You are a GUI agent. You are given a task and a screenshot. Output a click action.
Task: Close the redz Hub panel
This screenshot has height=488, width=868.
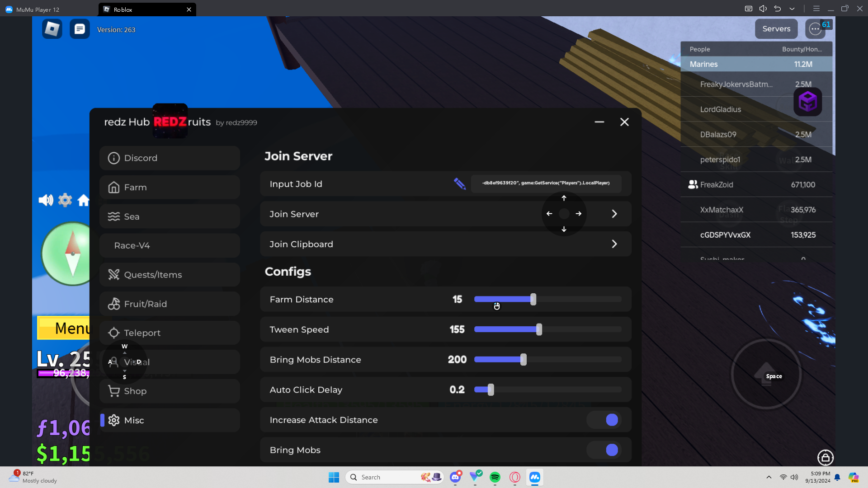(x=624, y=122)
